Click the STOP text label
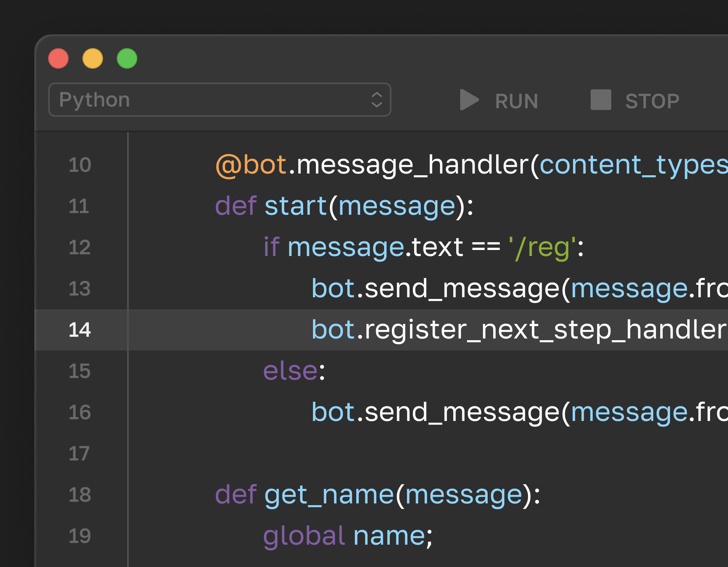This screenshot has width=728, height=567. tap(652, 101)
